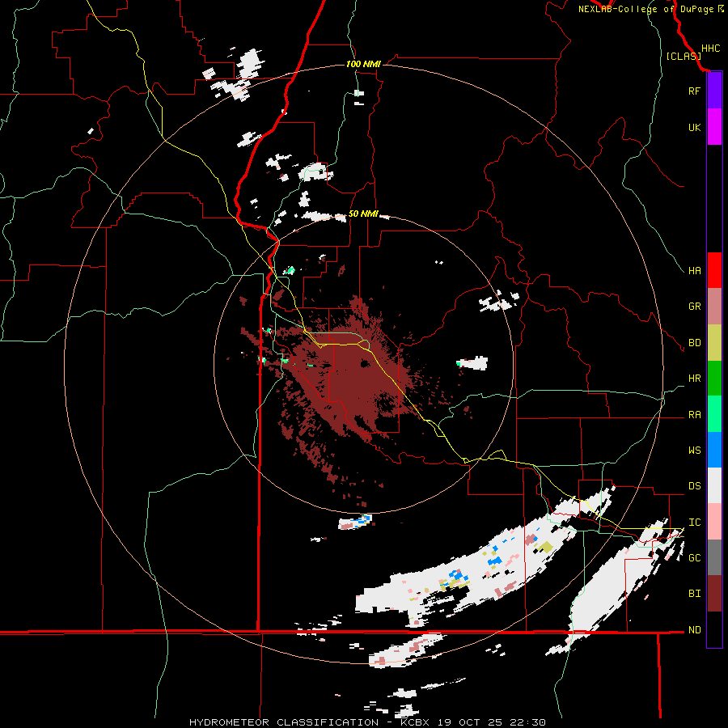Select the GC ground clutter gray swatch

click(x=714, y=557)
